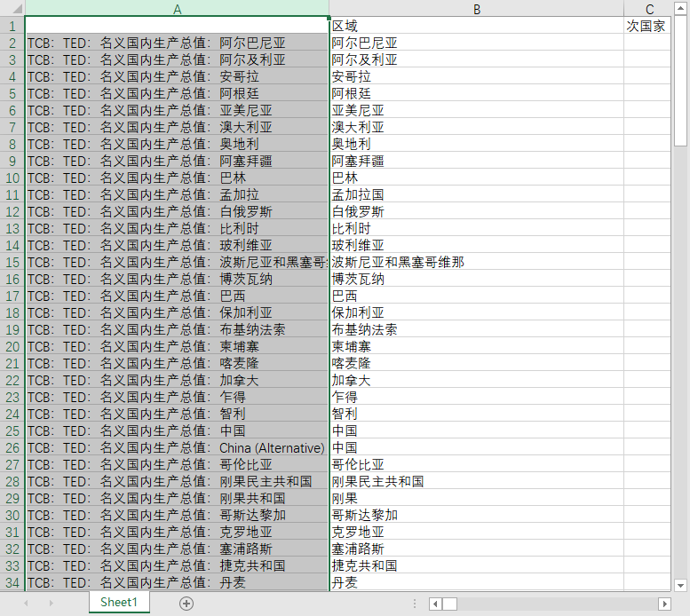This screenshot has width=690, height=616.
Task: Select column B cell 巴西
Action: point(477,296)
